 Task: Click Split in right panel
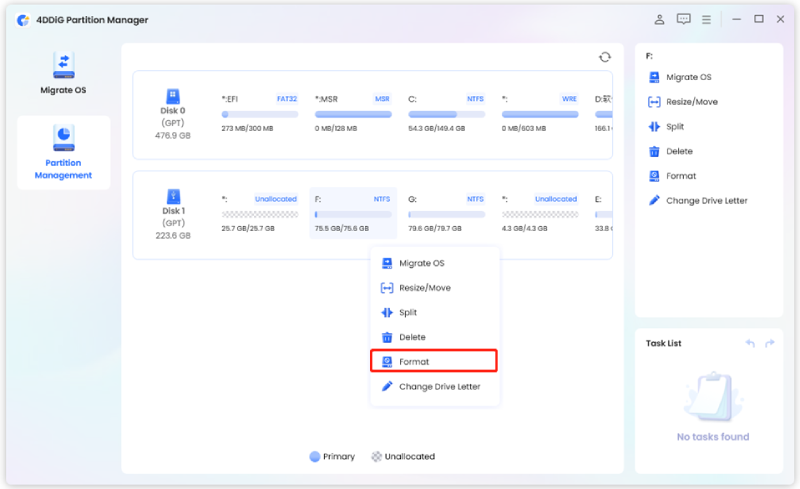[x=674, y=127]
